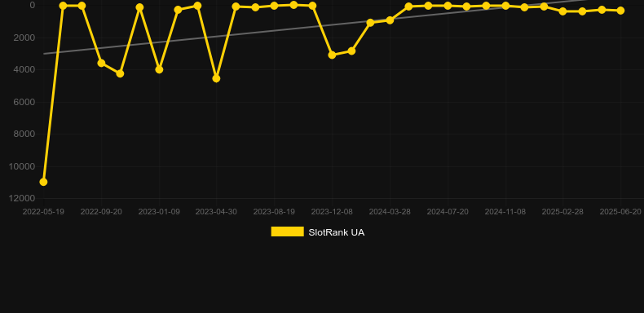
Task: Click the x-axis label 2022-05-19
Action: (43, 212)
